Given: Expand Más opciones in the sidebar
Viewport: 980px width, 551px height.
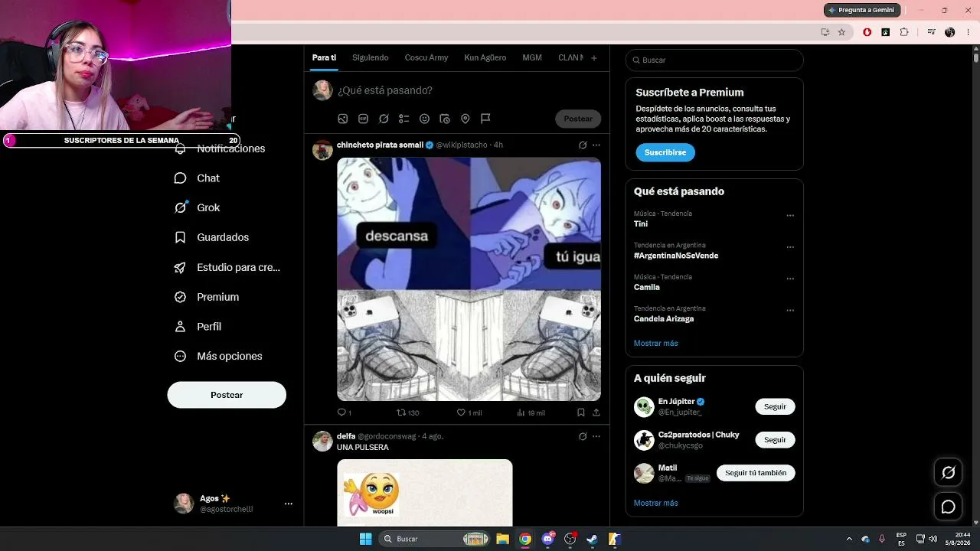Looking at the screenshot, I should coord(219,356).
